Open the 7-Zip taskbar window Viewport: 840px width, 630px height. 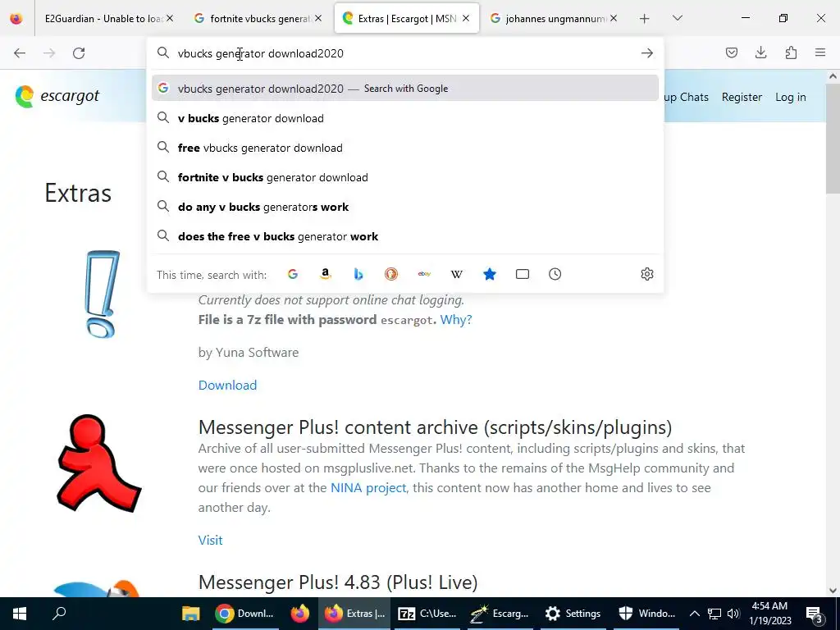click(x=427, y=614)
